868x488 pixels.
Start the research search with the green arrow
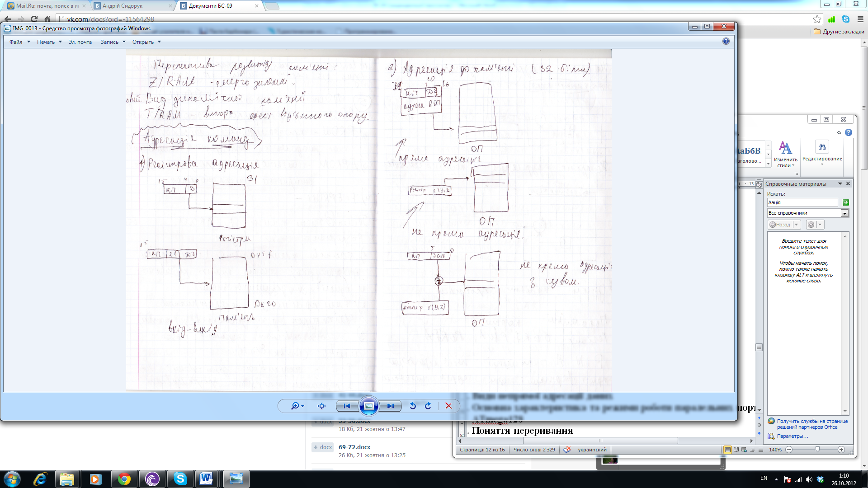pos(845,202)
